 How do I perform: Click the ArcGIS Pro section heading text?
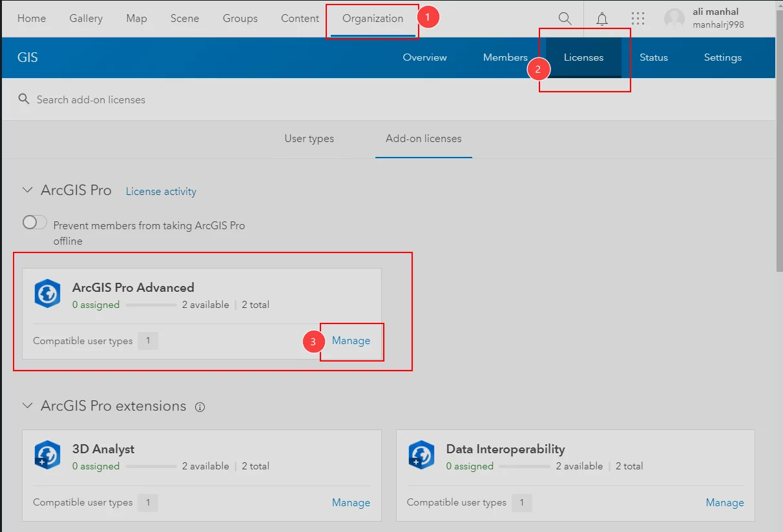click(76, 190)
